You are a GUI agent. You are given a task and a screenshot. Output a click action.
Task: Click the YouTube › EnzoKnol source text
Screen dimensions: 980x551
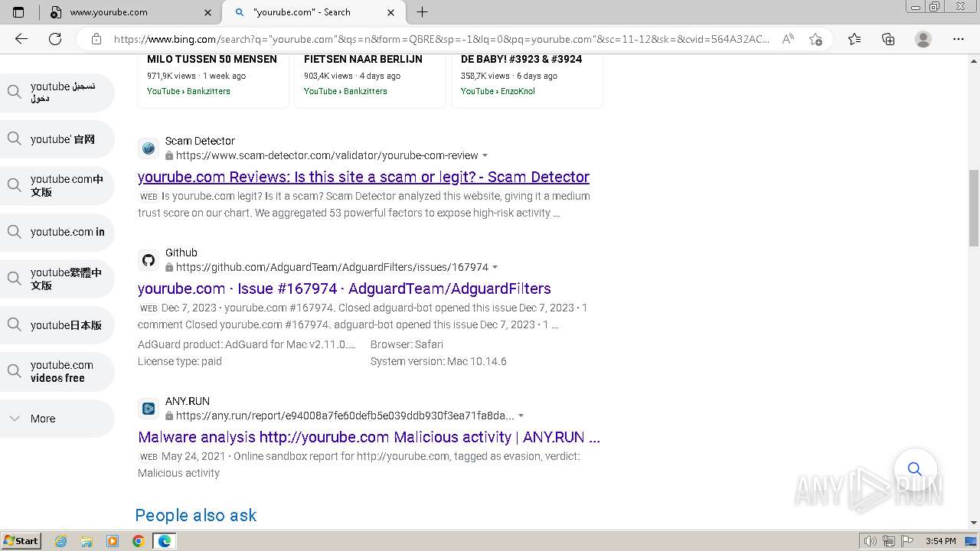click(498, 91)
